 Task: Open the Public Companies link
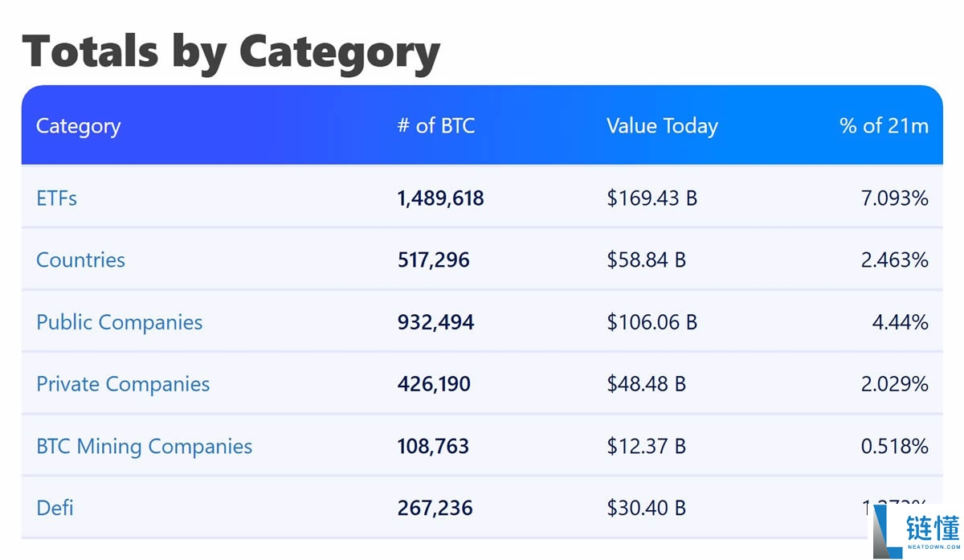(x=119, y=322)
